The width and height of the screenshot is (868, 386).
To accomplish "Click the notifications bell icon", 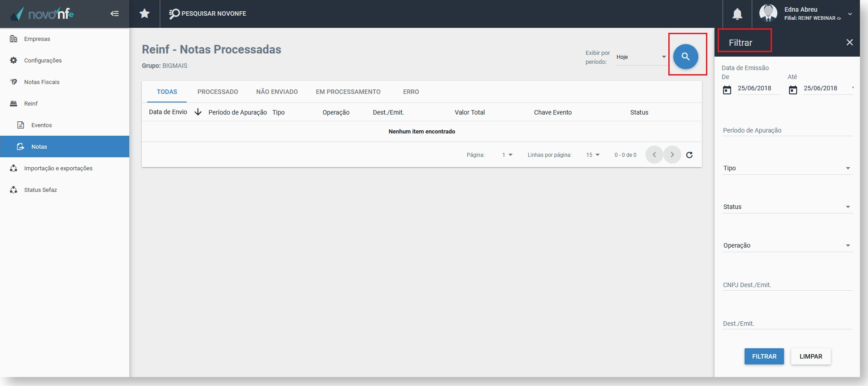I will 737,14.
